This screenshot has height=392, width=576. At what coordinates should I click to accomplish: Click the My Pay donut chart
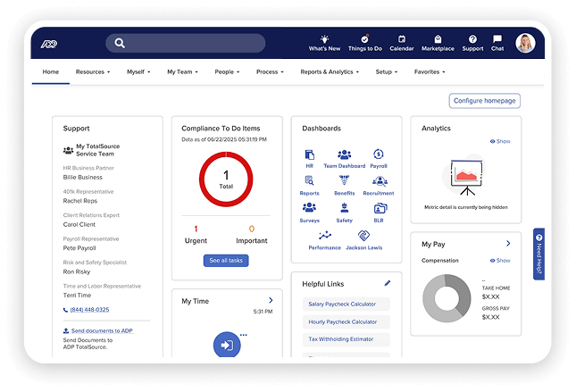pyautogui.click(x=447, y=298)
